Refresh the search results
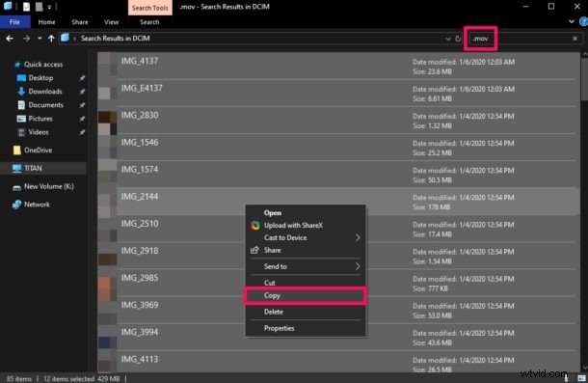Viewport: 588px width, 383px height. (458, 39)
